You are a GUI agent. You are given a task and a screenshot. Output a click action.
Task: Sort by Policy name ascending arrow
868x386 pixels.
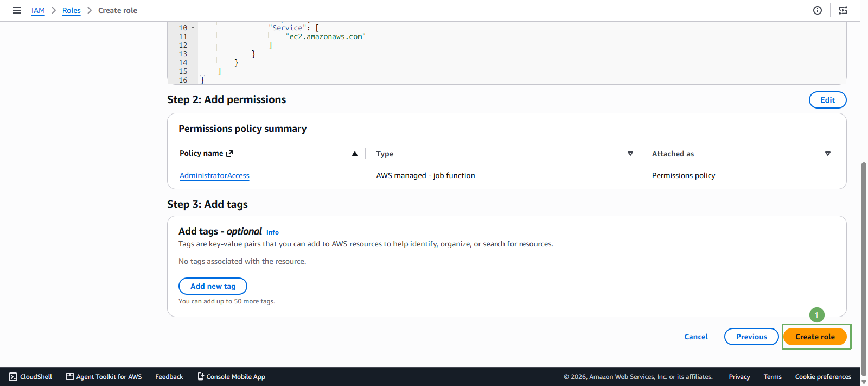pyautogui.click(x=355, y=154)
